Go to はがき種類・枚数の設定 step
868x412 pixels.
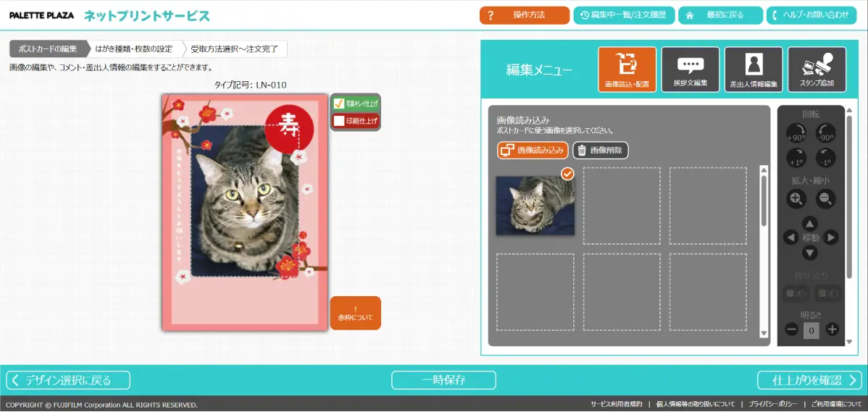[x=134, y=49]
